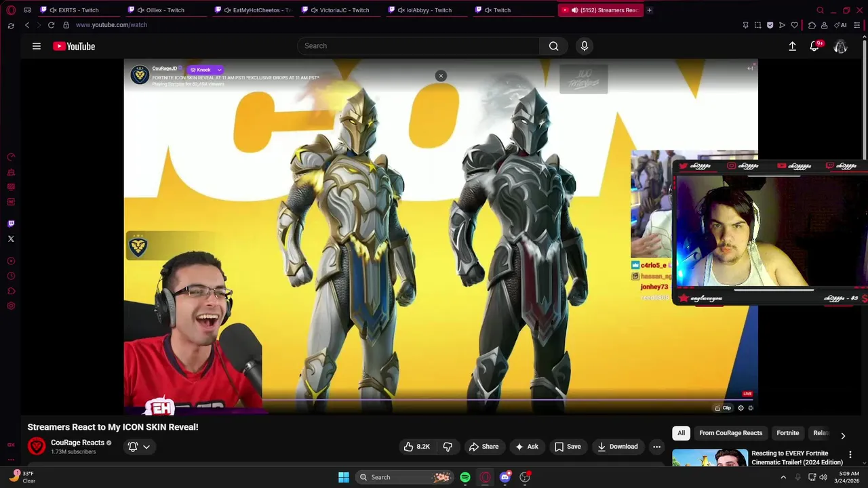Screen dimensions: 868x488
Task: Open Discord from the taskbar
Action: [x=505, y=477]
